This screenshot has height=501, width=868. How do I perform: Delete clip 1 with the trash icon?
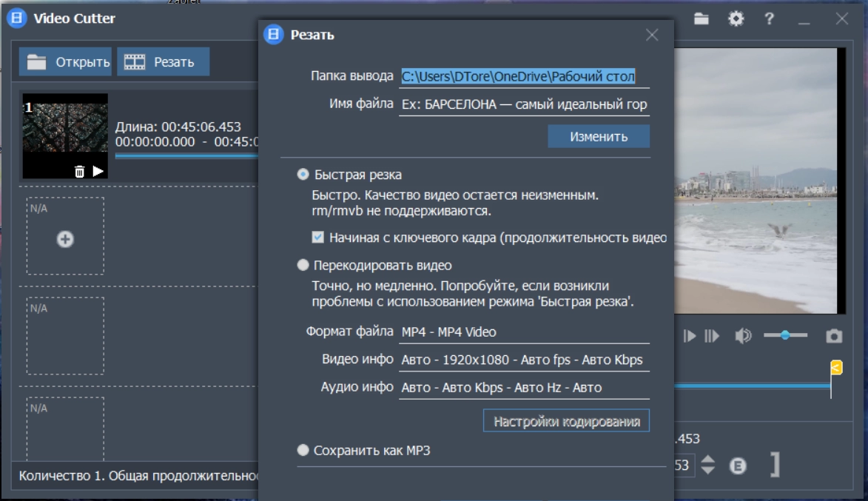click(80, 172)
